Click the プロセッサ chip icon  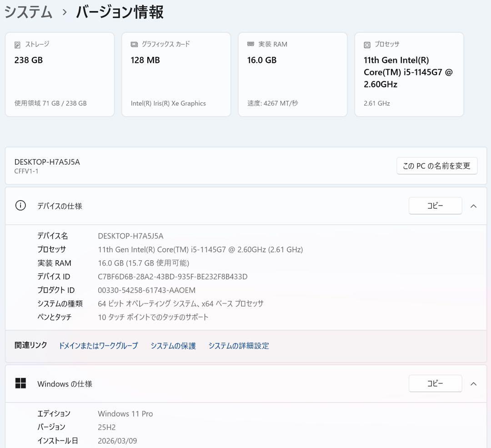366,44
